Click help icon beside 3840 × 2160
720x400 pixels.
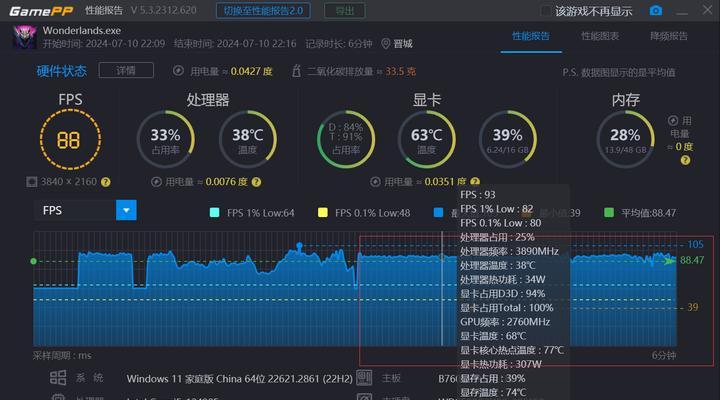(x=106, y=182)
